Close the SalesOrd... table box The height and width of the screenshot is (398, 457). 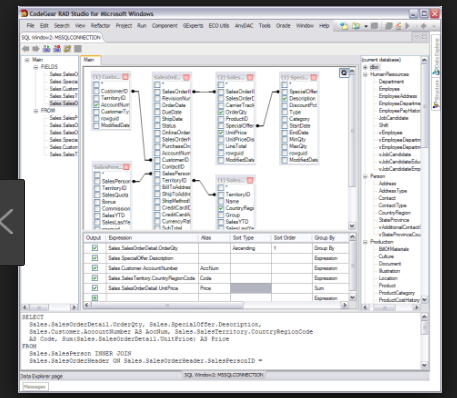point(186,77)
